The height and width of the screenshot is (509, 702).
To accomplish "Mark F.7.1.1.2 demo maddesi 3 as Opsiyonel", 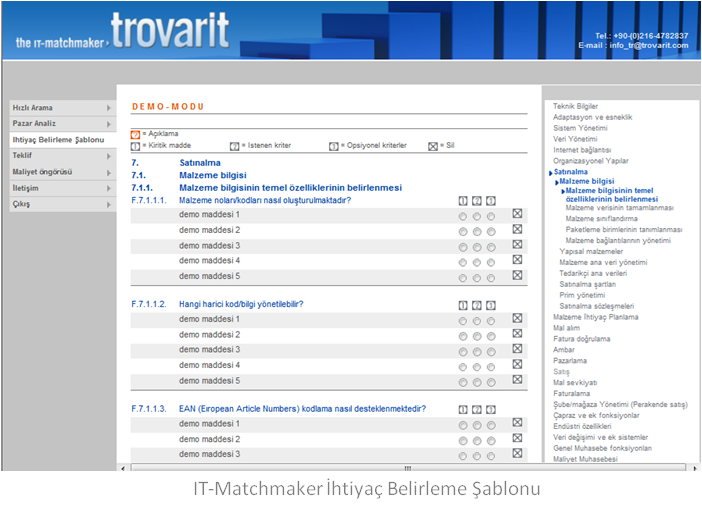I will click(x=491, y=352).
